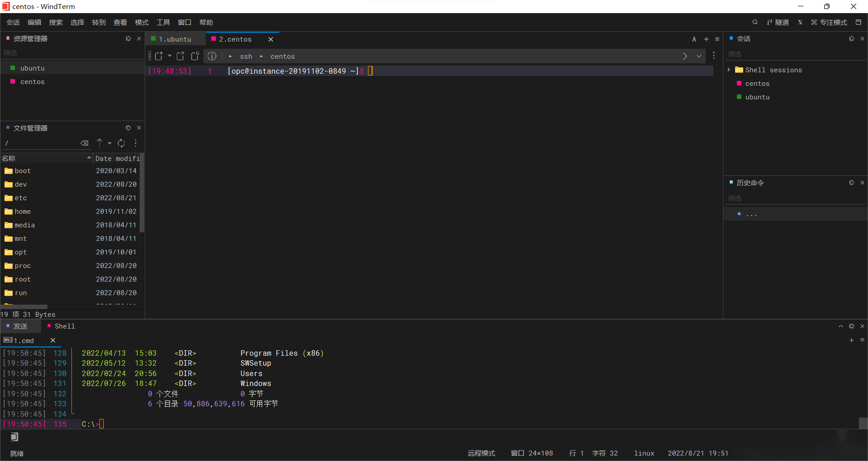Click the right chevron in address bar
The height and width of the screenshot is (461, 868).
click(685, 56)
